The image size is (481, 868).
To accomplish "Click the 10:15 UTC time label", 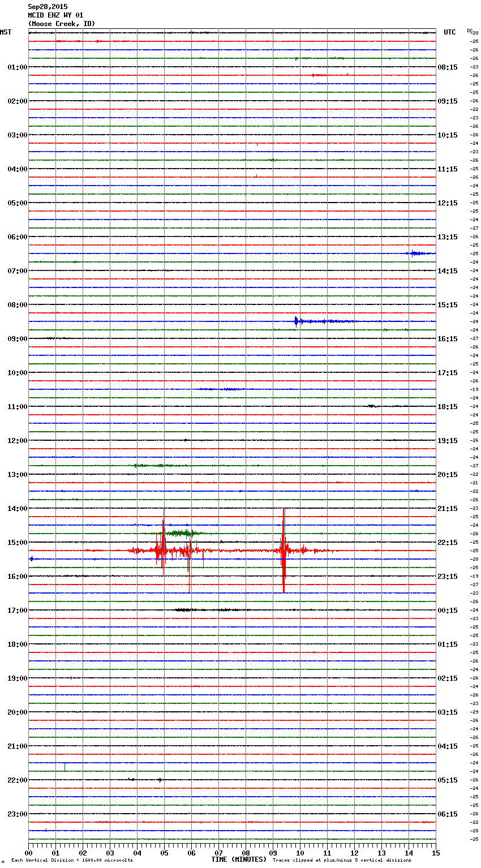I will tap(448, 135).
